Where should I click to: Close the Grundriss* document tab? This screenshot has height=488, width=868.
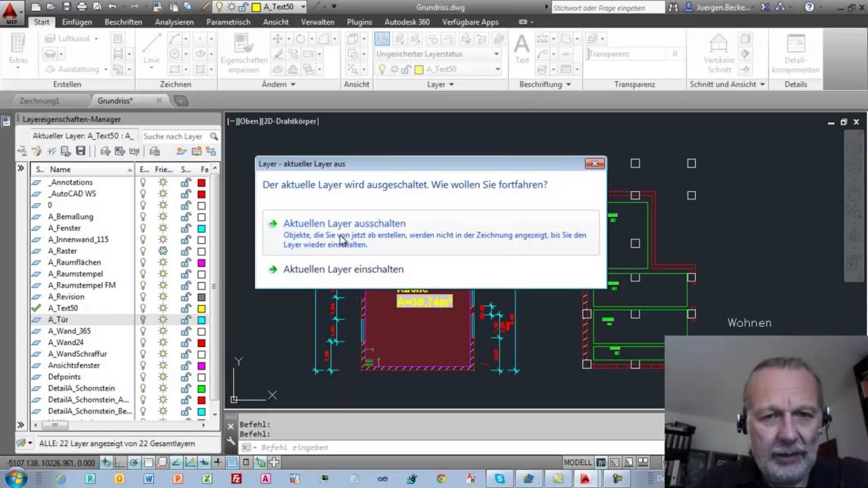(x=159, y=100)
